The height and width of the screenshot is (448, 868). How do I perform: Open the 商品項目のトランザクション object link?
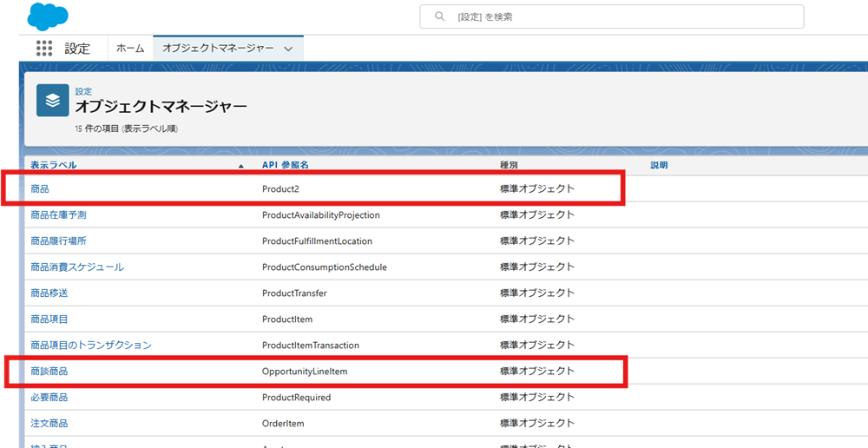(91, 345)
